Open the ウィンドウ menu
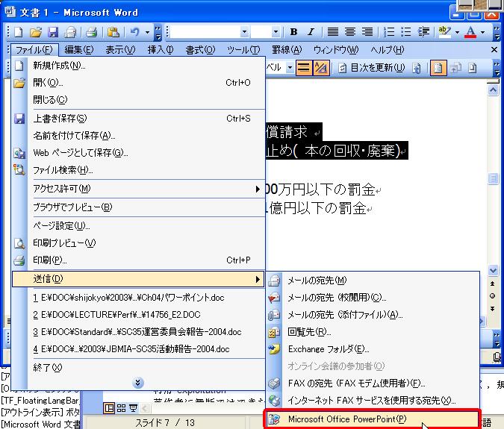This screenshot has width=504, height=429. 336,50
